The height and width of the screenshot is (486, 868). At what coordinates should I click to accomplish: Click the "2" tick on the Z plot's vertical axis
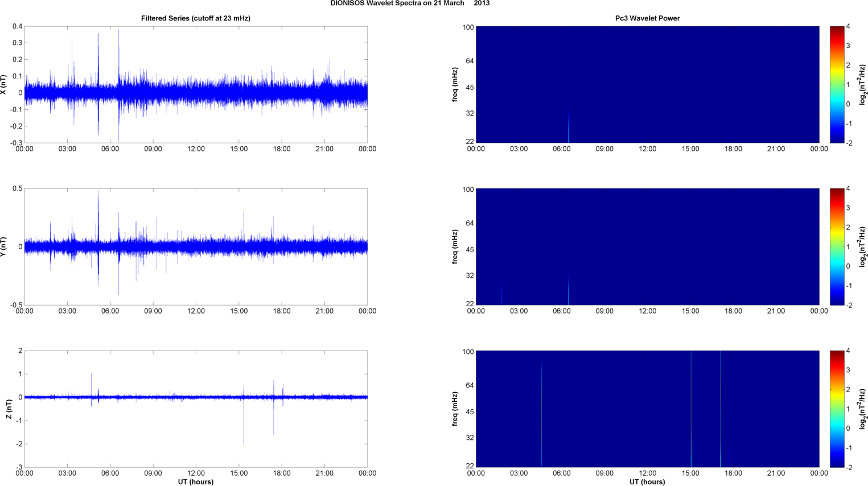click(x=20, y=351)
